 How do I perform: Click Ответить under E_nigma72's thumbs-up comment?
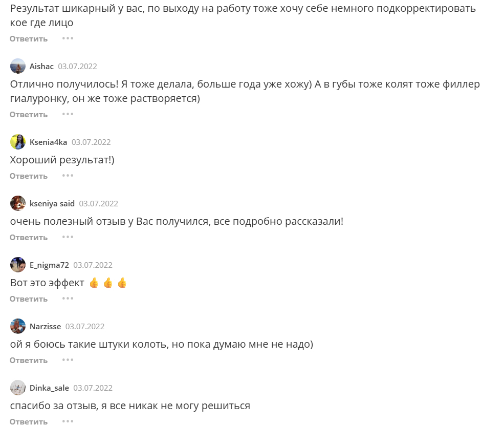pos(29,299)
